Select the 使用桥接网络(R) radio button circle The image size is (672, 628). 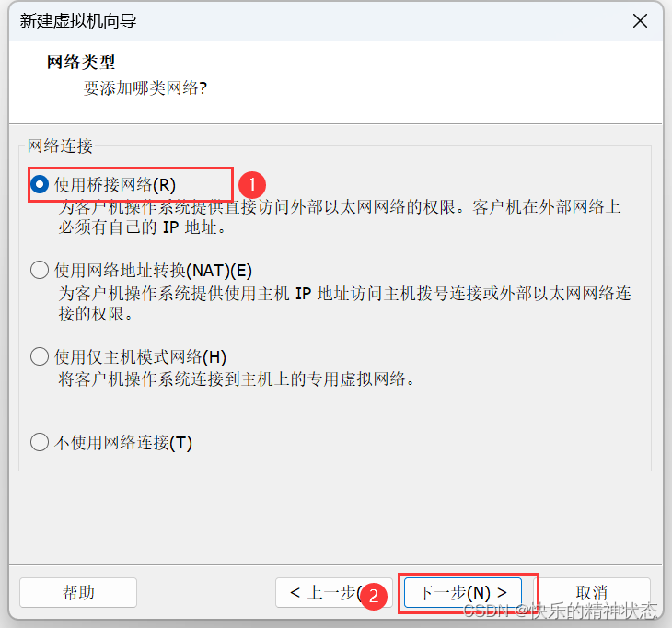point(40,185)
